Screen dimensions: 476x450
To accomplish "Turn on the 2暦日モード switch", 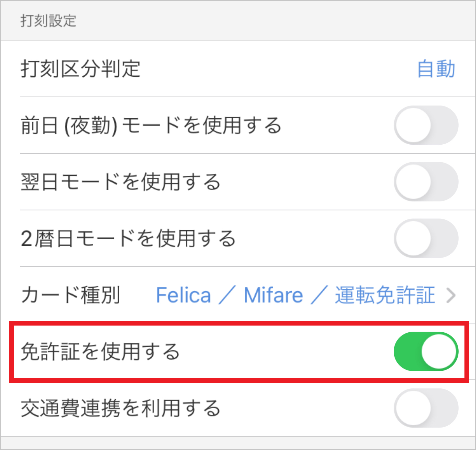I will (426, 238).
